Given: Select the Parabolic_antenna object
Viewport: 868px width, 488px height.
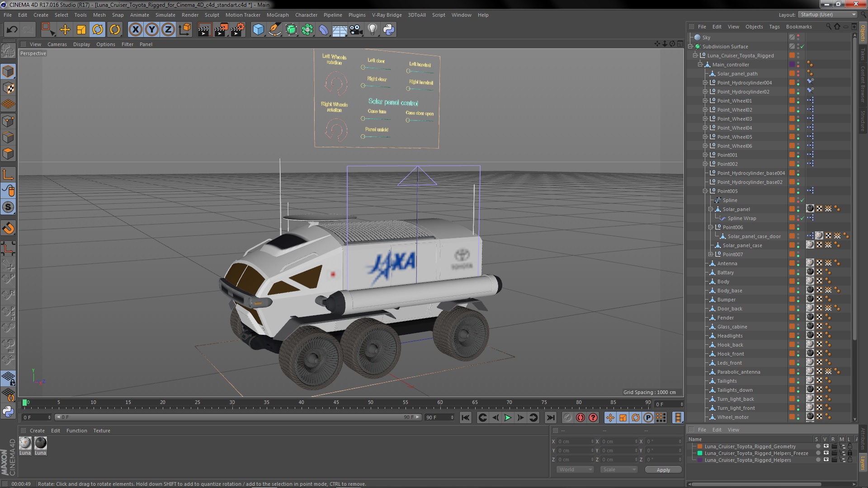Looking at the screenshot, I should 739,372.
